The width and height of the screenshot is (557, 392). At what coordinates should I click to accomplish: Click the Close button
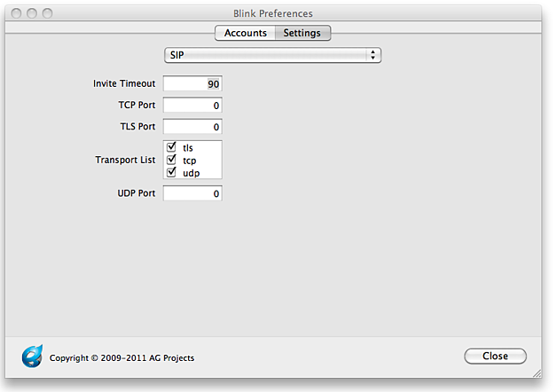coord(495,356)
